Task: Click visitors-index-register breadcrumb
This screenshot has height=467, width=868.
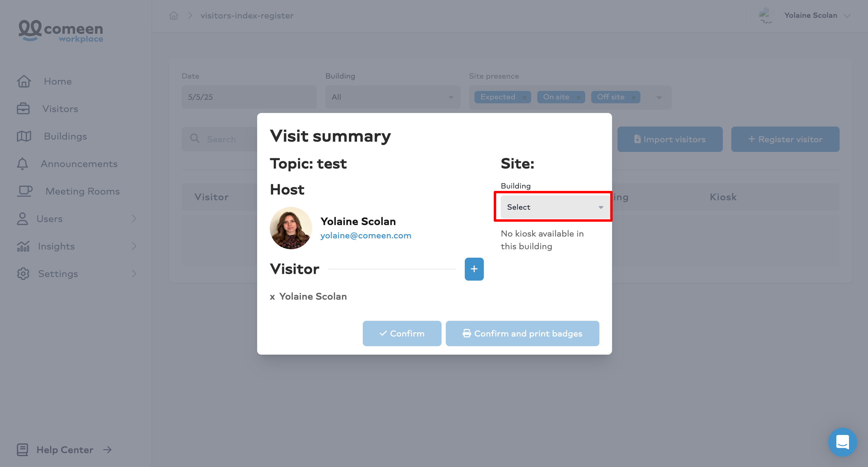Action: [x=247, y=15]
